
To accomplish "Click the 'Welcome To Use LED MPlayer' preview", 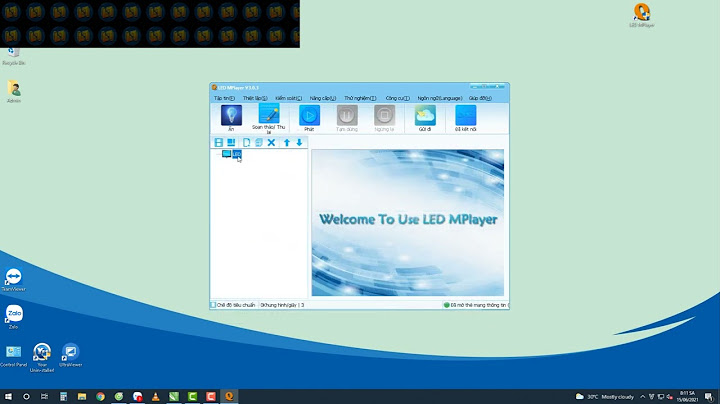I will coord(408,223).
